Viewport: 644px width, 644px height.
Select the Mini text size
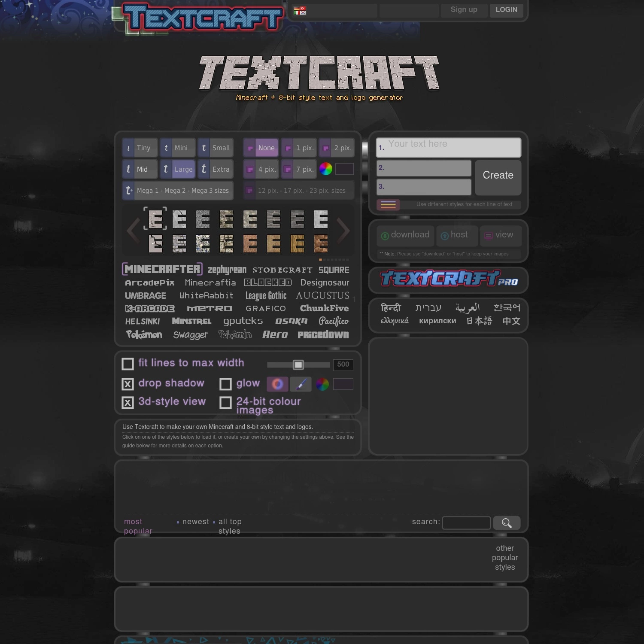178,148
